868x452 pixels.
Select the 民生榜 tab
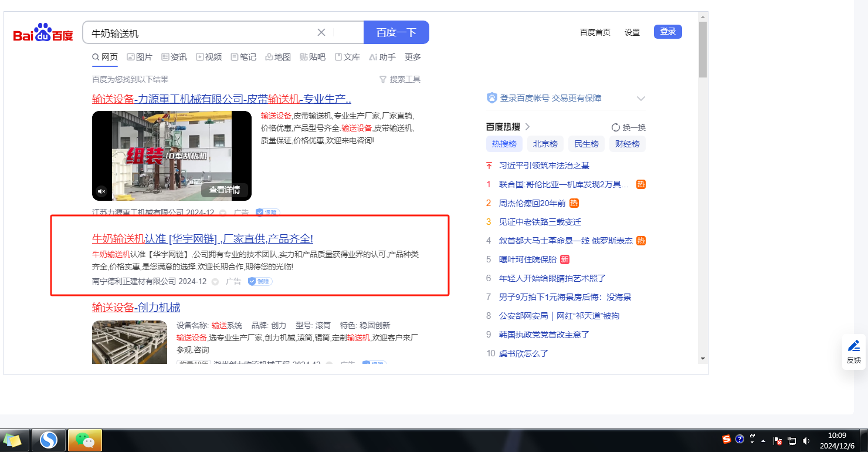tap(586, 144)
